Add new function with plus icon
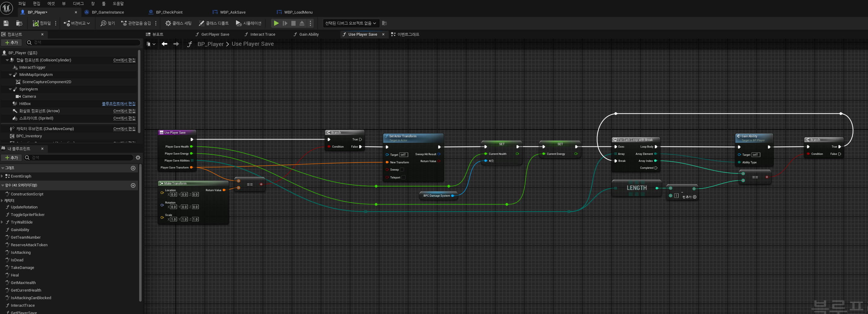The width and height of the screenshot is (868, 314). click(133, 186)
